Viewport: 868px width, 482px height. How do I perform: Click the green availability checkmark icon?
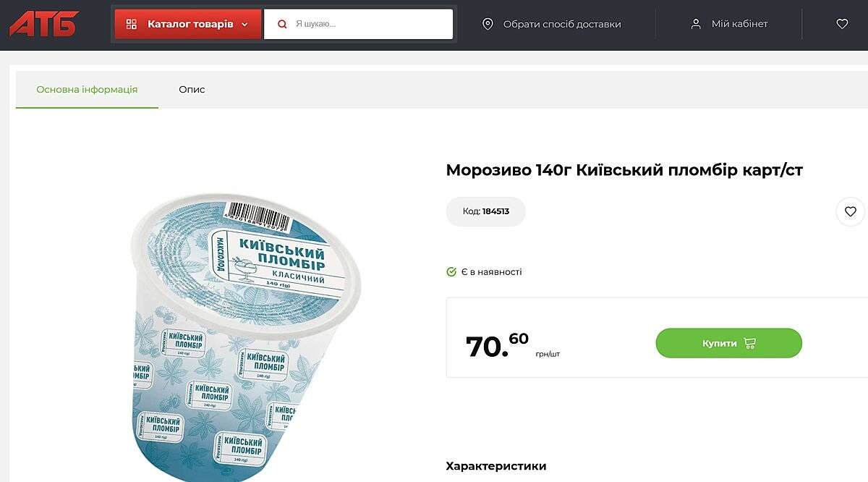(x=451, y=272)
